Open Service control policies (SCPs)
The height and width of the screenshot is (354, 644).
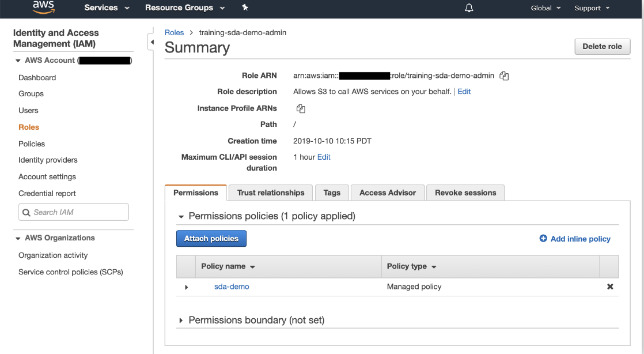point(71,272)
